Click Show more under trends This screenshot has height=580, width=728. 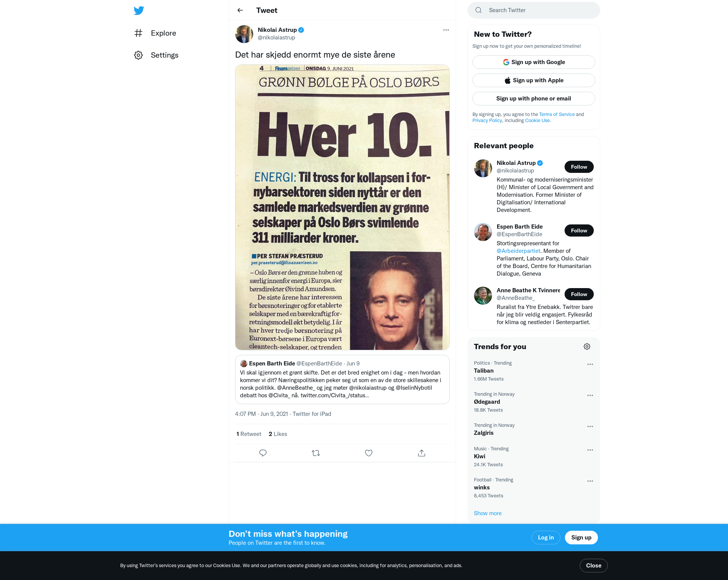(488, 513)
